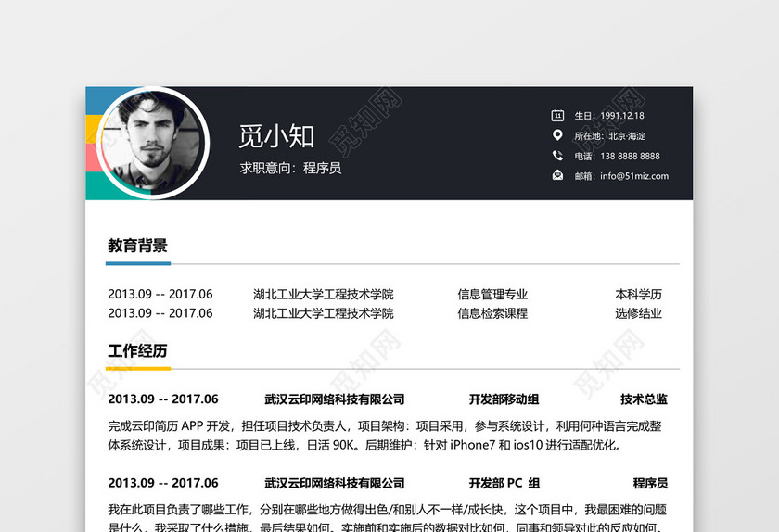Click 开发部 PC 组 department text
This screenshot has width=779, height=532.
[504, 483]
